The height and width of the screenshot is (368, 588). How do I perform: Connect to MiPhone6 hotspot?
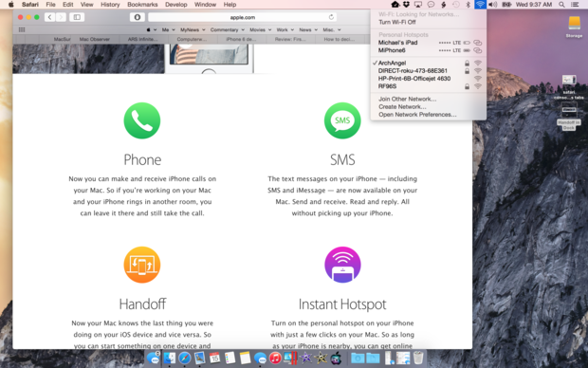pyautogui.click(x=429, y=50)
